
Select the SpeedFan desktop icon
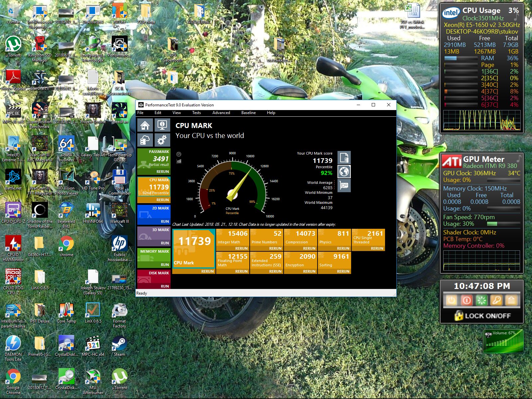[119, 113]
